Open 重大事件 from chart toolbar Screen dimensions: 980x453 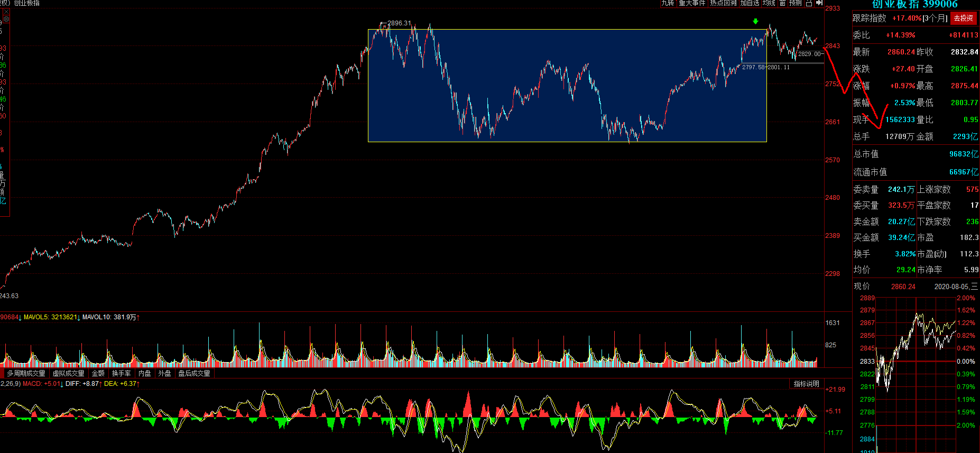pos(692,3)
